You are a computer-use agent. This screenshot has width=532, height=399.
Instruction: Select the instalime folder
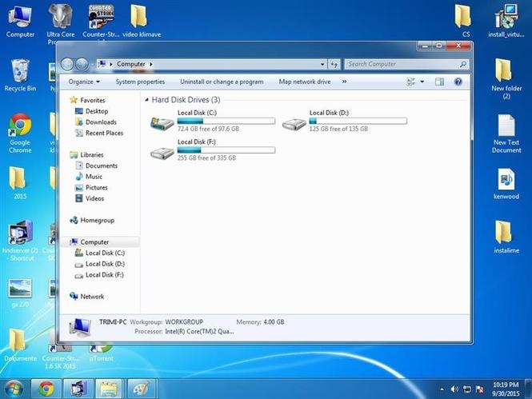[506, 237]
